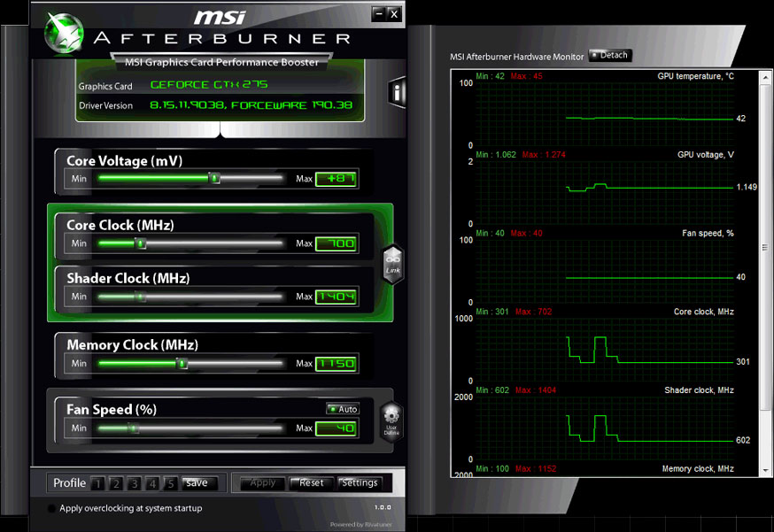774x532 pixels.
Task: Select the Core Clock value field
Action: 336,243
